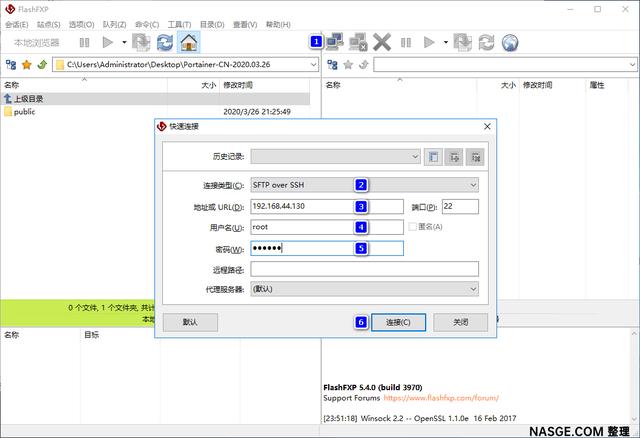Open the 目录(D) menu
640x438 pixels.
(212, 24)
